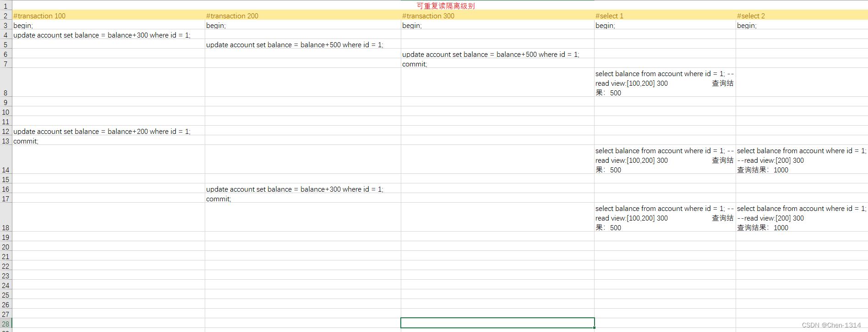Viewport: 868px width, 332px height.
Task: Select begin; cell under transaction 200
Action: 303,25
